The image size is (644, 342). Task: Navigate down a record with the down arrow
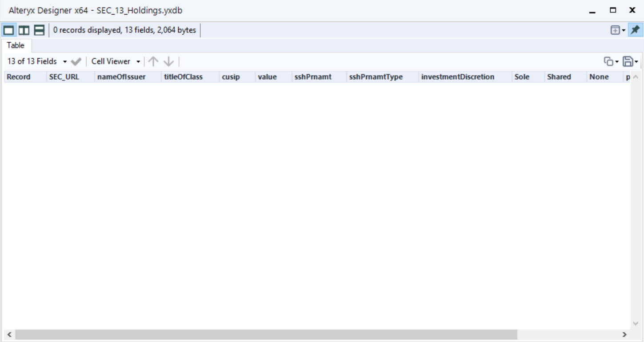pos(168,61)
